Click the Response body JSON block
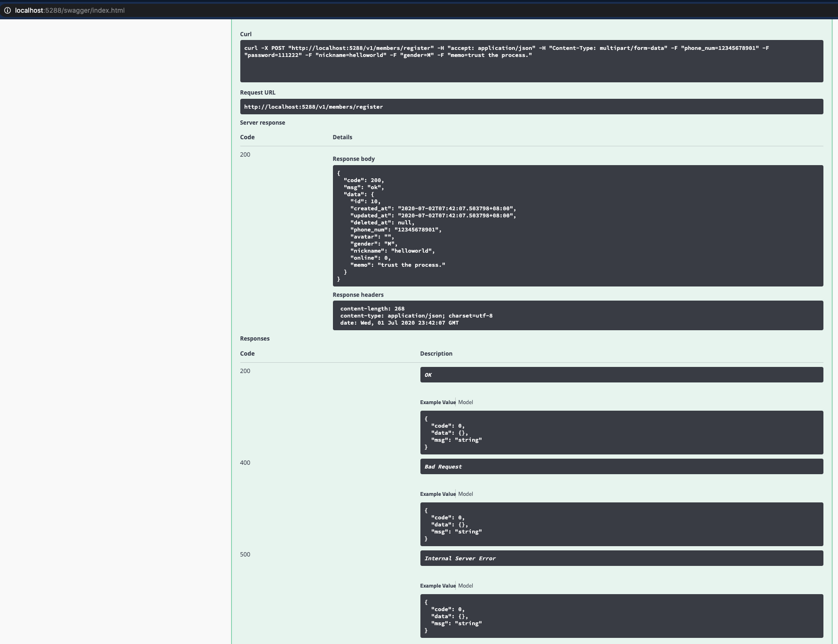838x644 pixels. tap(578, 226)
